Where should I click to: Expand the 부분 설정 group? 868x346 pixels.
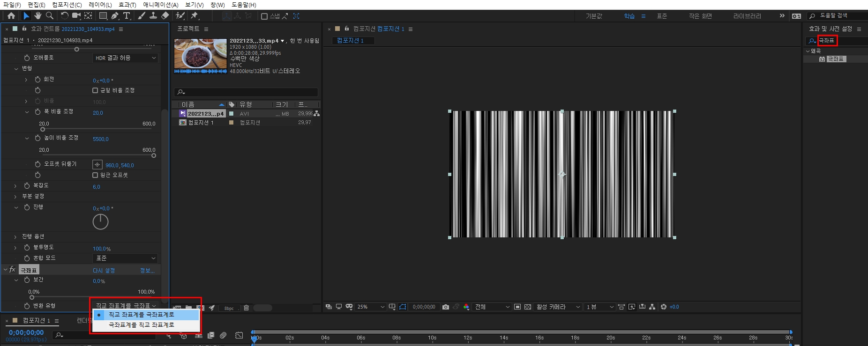tap(15, 197)
